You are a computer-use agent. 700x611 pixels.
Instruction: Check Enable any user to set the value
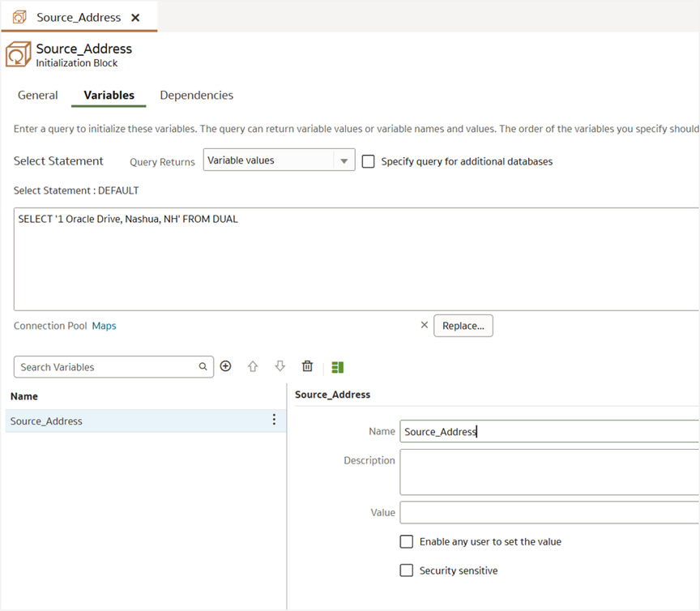[406, 541]
